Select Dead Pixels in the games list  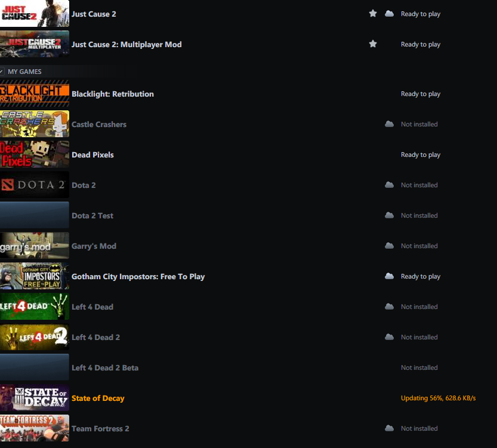(x=92, y=155)
